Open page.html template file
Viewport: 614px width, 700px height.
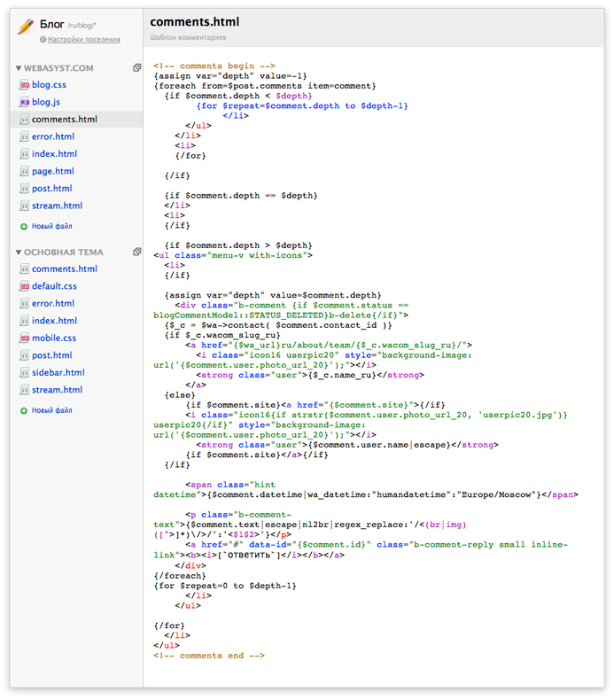(53, 172)
